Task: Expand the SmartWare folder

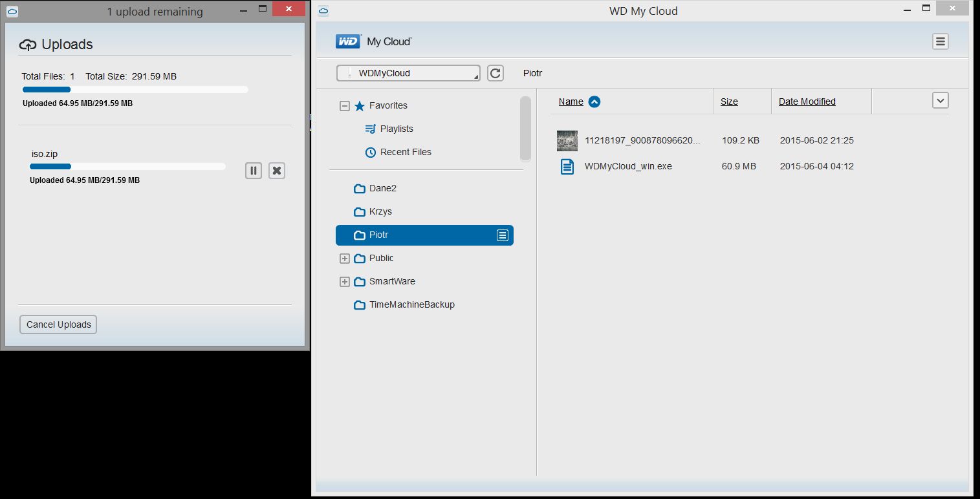Action: (345, 282)
